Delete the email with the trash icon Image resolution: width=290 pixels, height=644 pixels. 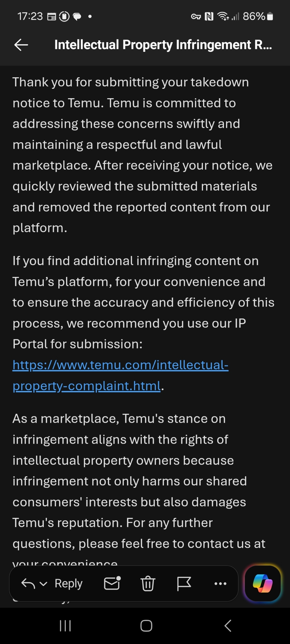click(148, 583)
